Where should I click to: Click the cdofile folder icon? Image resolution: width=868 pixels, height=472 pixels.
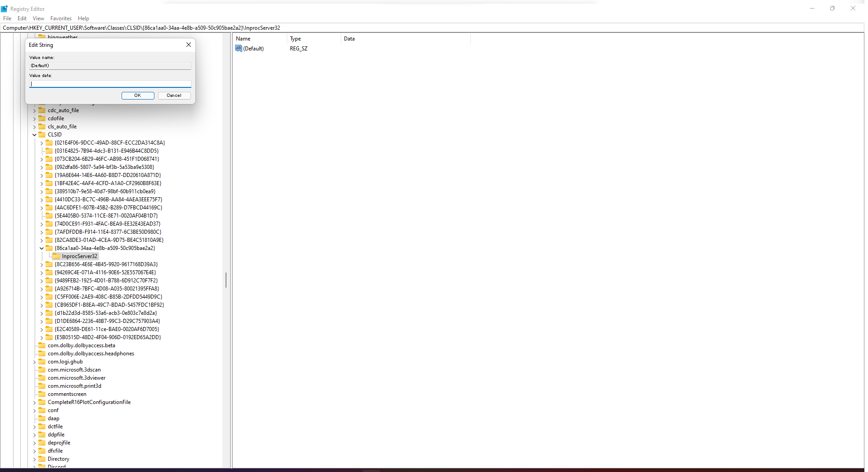pos(42,118)
